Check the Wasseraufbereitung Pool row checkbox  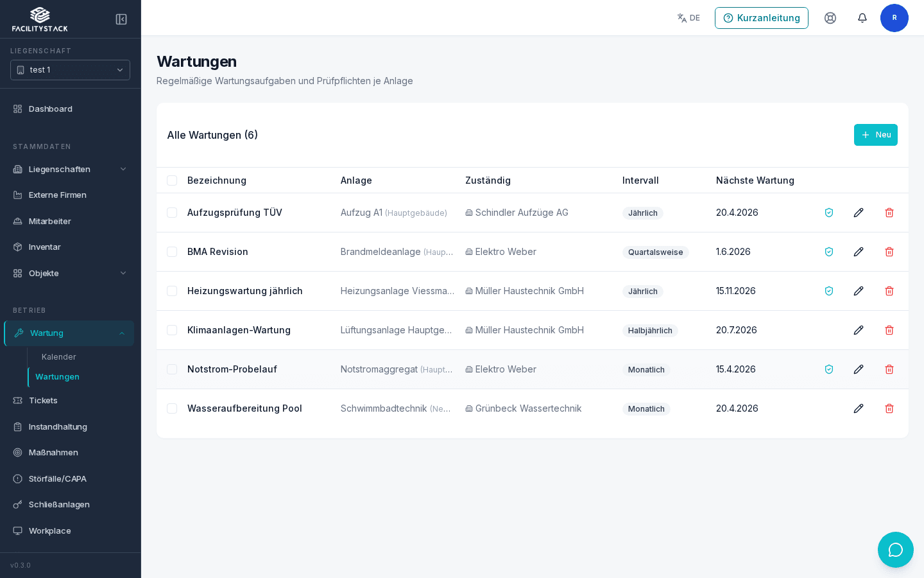pos(172,408)
